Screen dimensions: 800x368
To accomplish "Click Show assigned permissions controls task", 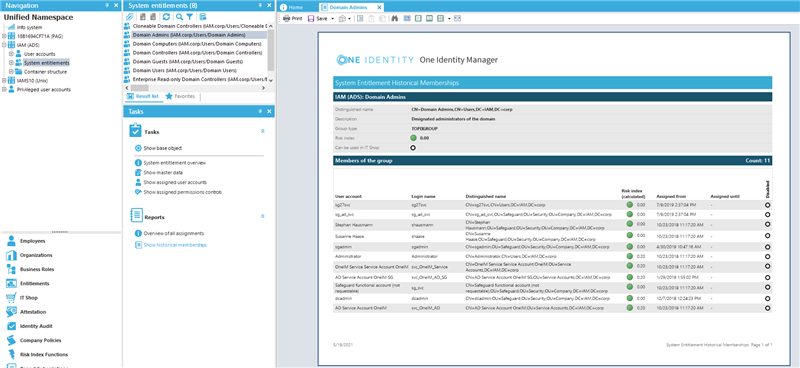I will point(182,192).
